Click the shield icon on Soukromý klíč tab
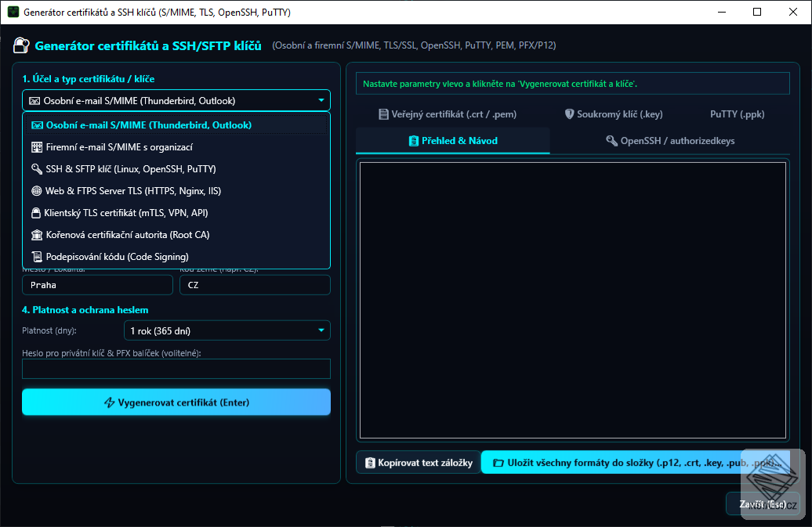The height and width of the screenshot is (527, 812). [569, 114]
